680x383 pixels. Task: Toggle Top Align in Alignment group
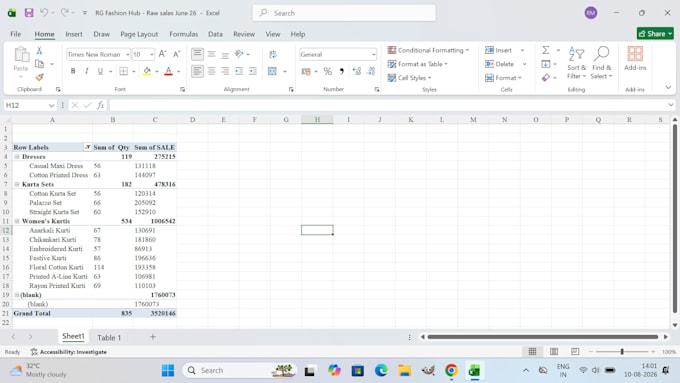click(x=197, y=54)
